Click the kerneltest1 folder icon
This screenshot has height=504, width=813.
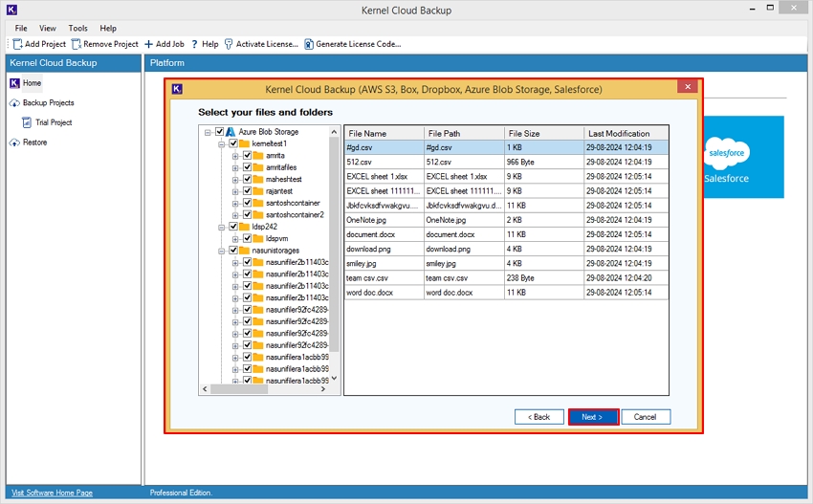pyautogui.click(x=244, y=143)
